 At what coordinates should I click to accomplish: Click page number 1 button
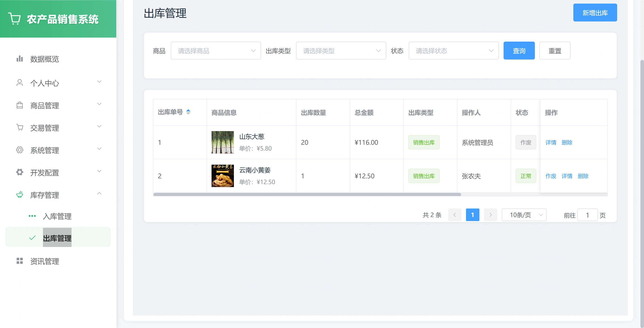pyautogui.click(x=472, y=215)
